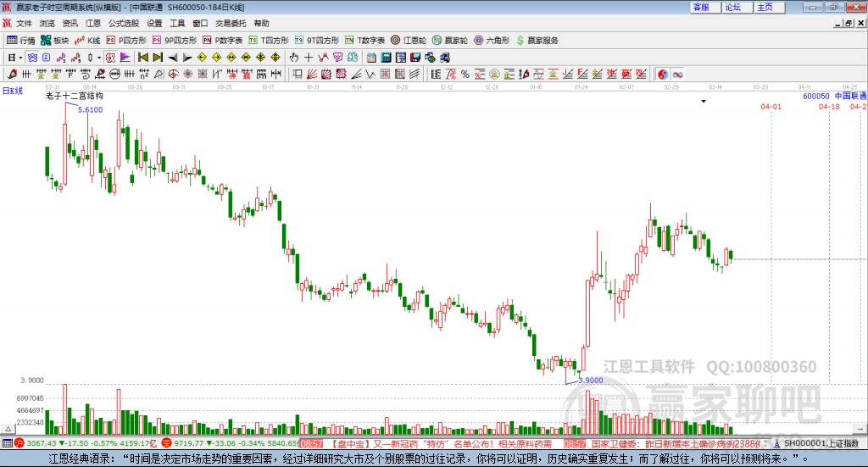This screenshot has width=868, height=467.
Task: Click the colorful flag icon
Action: click(125, 58)
